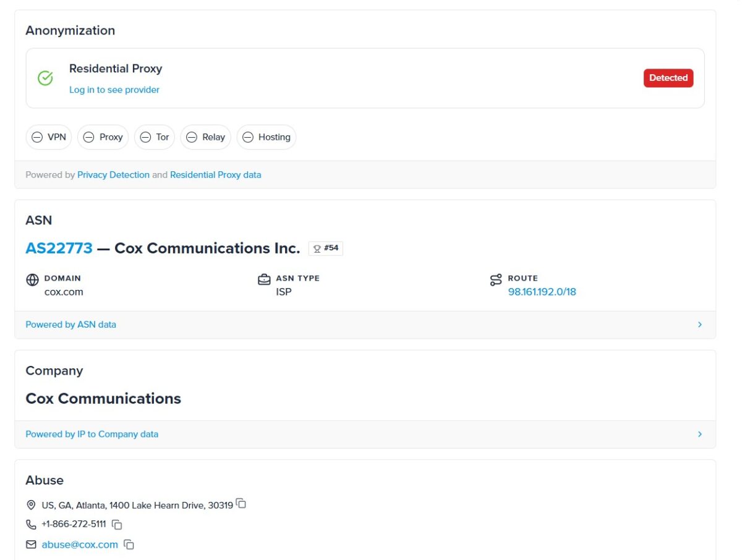Click the Abuse section heading
742x560 pixels.
(x=45, y=480)
